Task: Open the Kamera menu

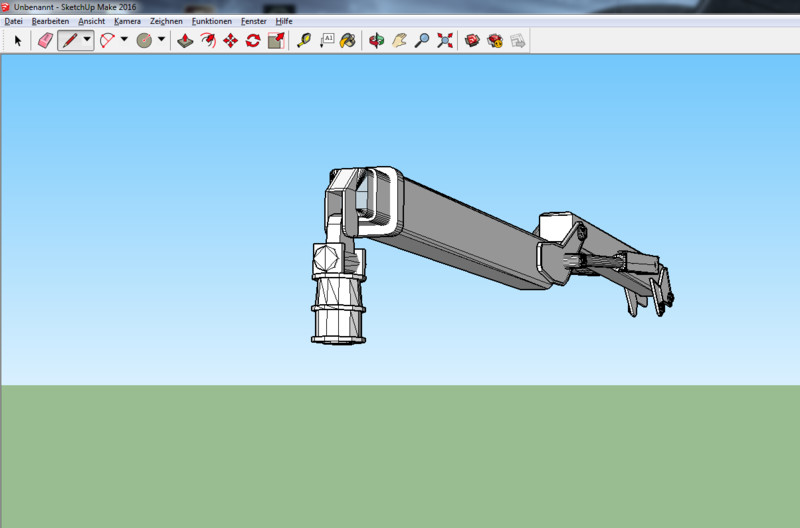Action: pyautogui.click(x=127, y=21)
